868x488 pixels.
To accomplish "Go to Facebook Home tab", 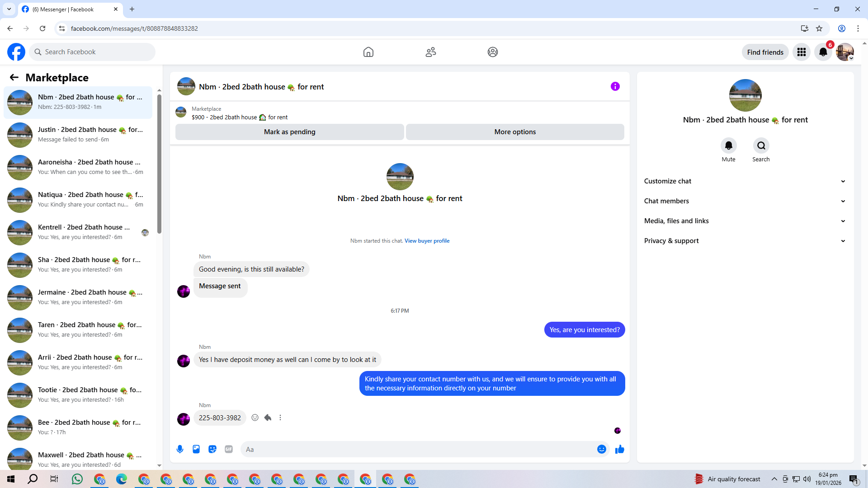I will point(368,52).
